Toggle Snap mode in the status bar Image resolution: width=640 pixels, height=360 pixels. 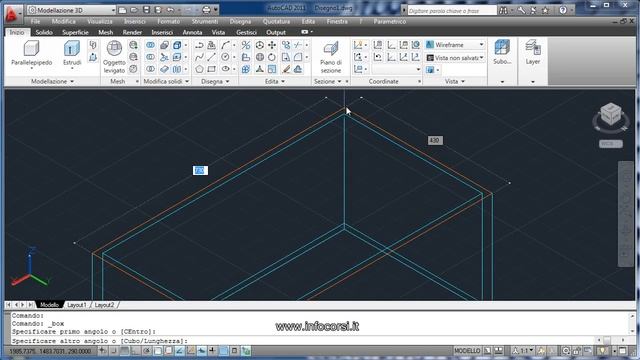pyautogui.click(x=113, y=351)
